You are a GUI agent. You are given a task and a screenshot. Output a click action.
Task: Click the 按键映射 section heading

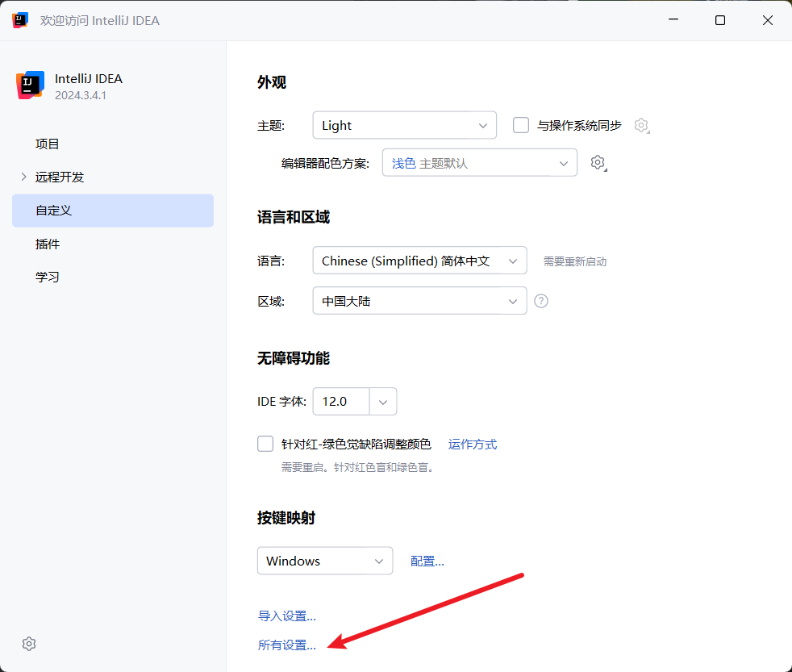[286, 518]
